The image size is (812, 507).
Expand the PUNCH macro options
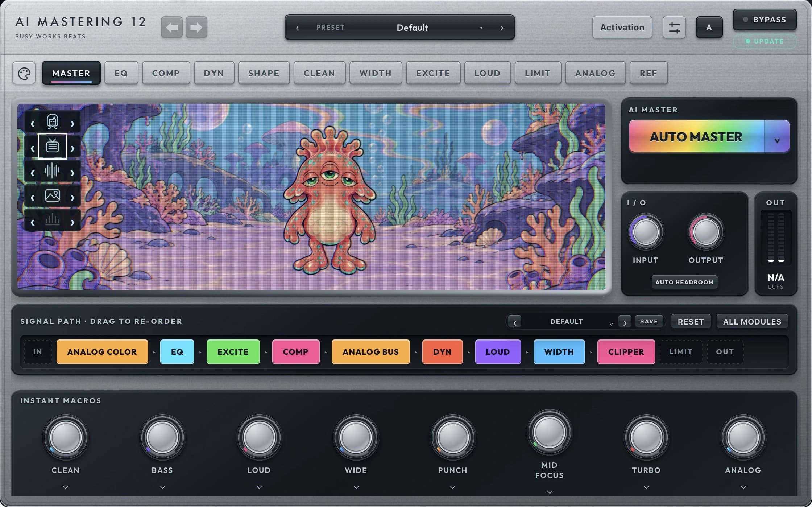(453, 487)
